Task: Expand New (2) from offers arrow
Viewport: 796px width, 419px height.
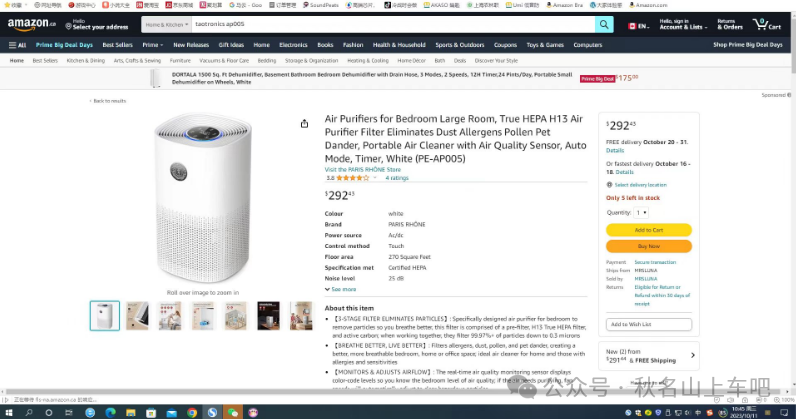Action: [692, 356]
